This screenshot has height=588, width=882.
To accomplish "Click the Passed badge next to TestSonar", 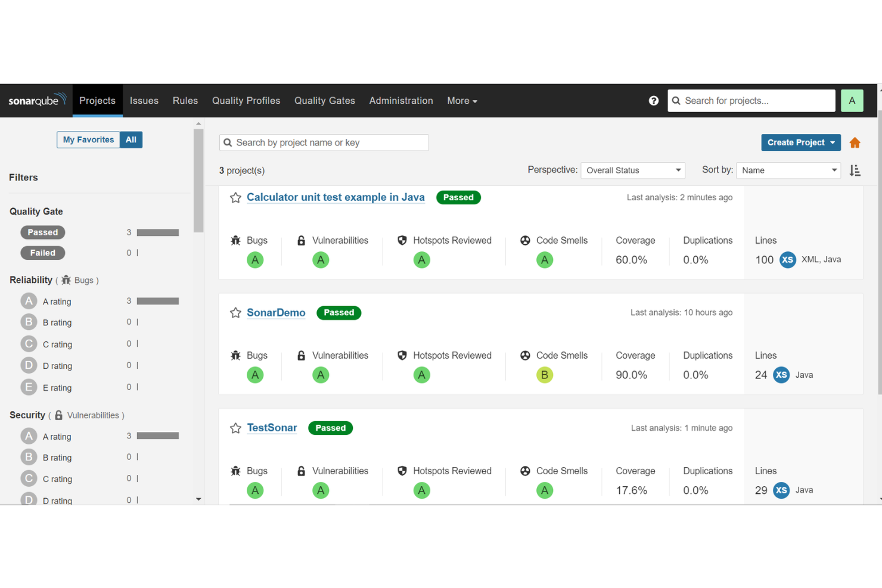I will [330, 428].
